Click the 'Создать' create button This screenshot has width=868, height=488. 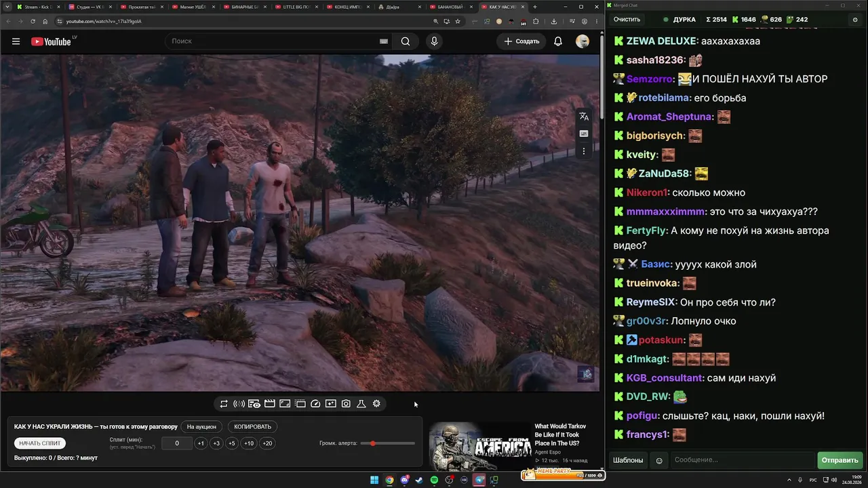[521, 41]
